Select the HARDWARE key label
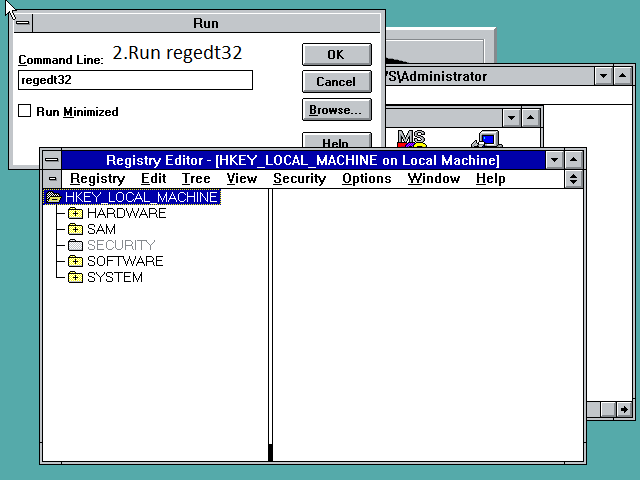 127,213
